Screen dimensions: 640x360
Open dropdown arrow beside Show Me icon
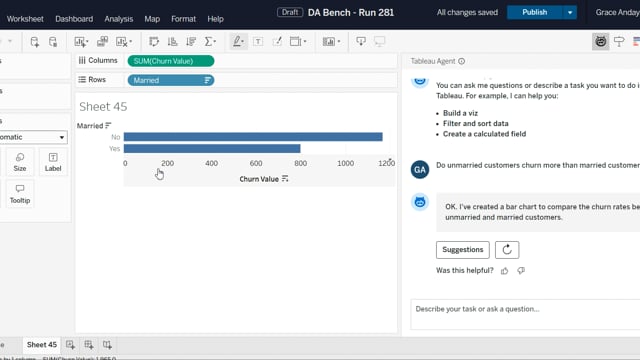pyautogui.click(x=339, y=42)
